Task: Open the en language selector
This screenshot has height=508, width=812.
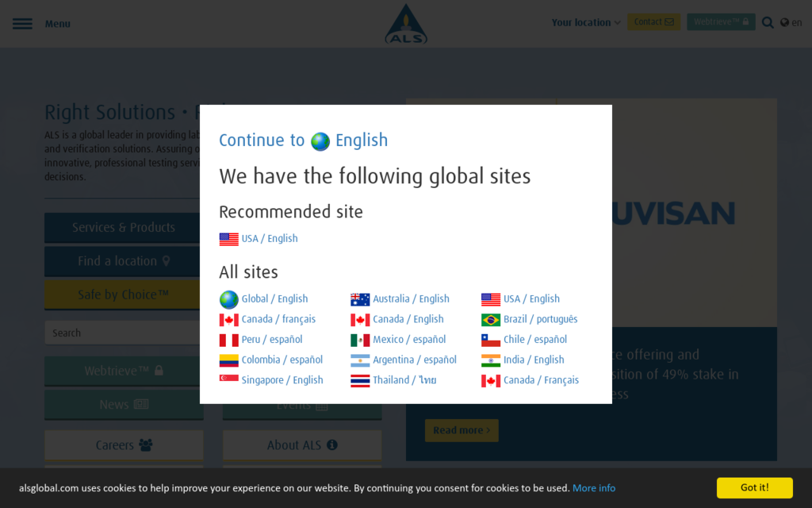Action: 796,22
